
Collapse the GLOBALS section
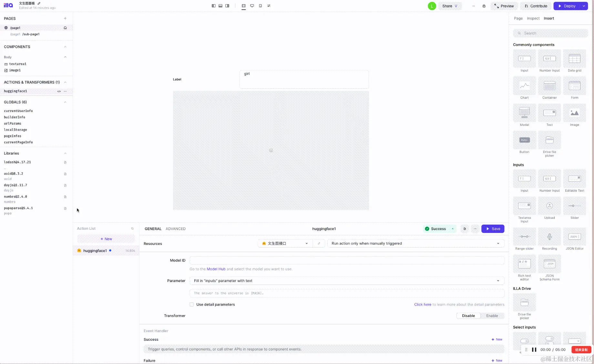point(65,102)
